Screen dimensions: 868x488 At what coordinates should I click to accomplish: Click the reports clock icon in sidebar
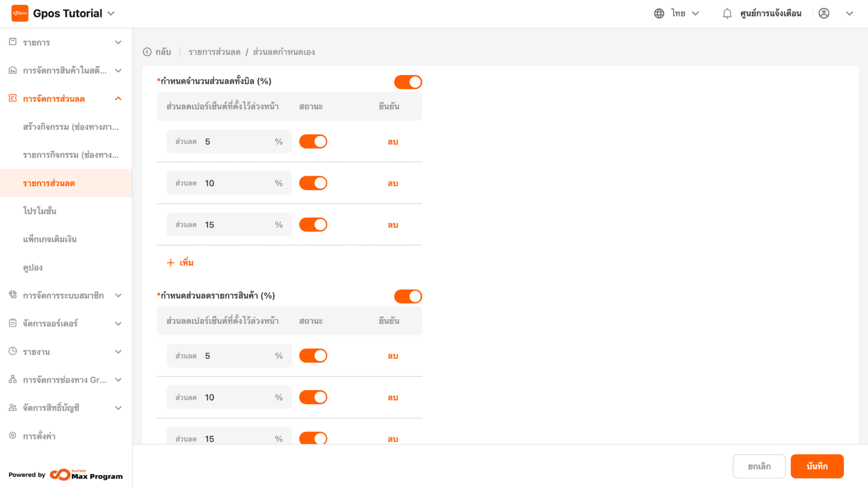tap(13, 351)
